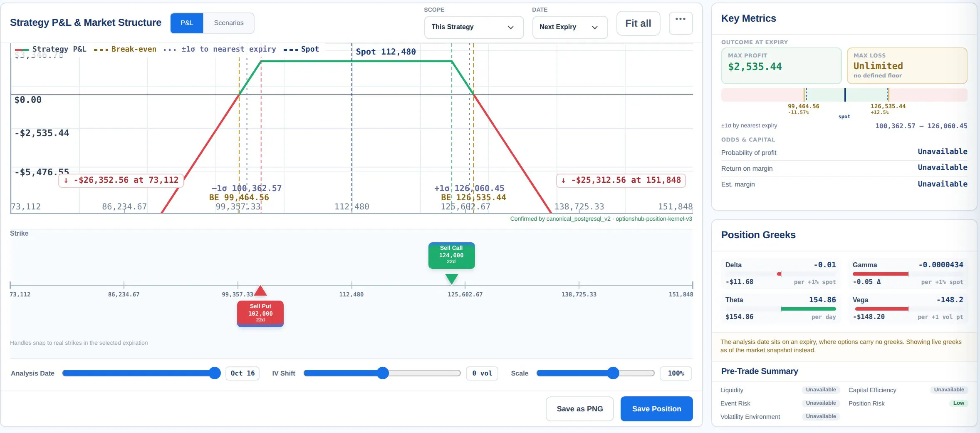Click the BE 126,535.44 chart label
Viewport: 980px width, 433px height.
pos(473,197)
